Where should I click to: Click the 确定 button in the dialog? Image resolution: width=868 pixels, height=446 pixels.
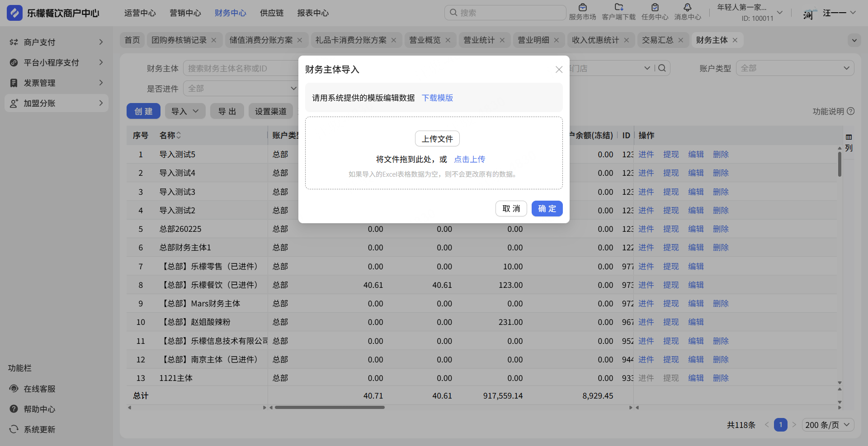[547, 209]
